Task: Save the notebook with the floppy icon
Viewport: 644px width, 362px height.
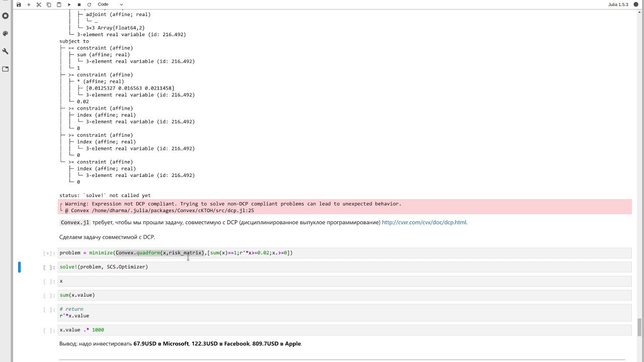Action: click(x=19, y=5)
